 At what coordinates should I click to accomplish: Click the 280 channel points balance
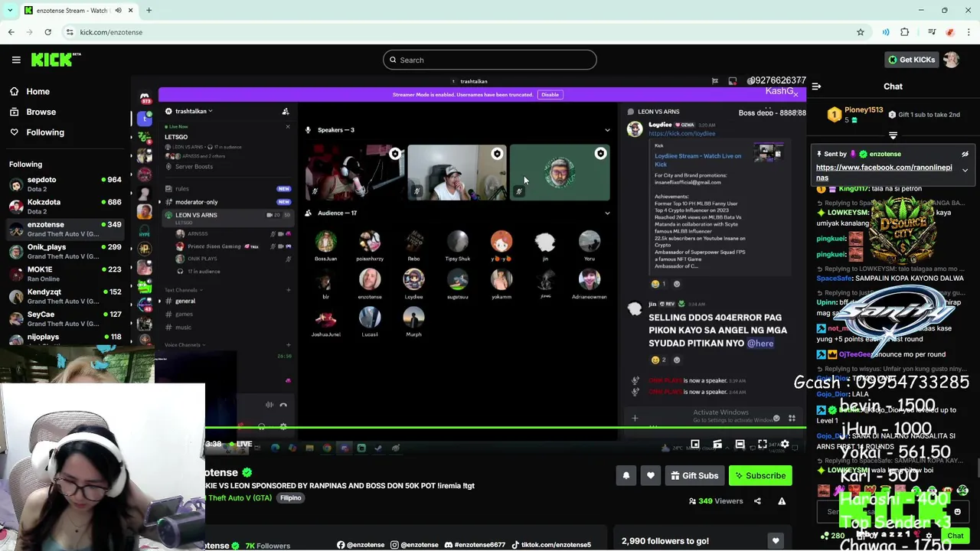[x=833, y=536]
